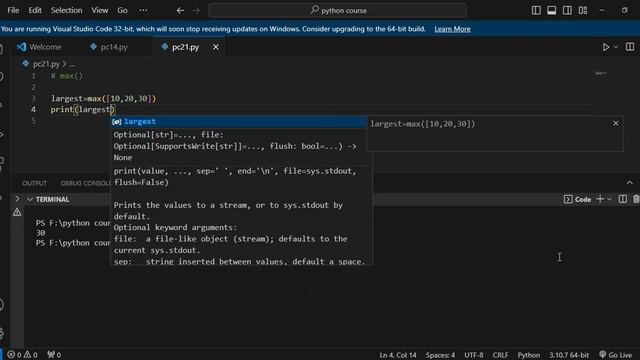Open the run options dropdown arrow

616,47
